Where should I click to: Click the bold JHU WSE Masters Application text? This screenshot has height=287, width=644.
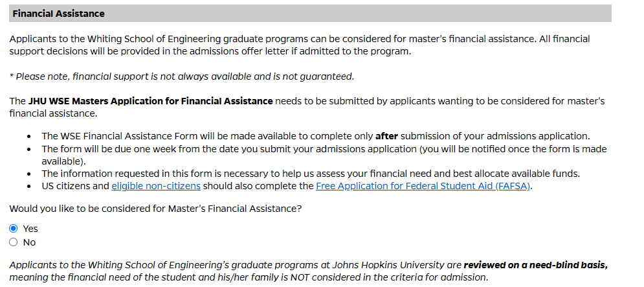pyautogui.click(x=150, y=102)
